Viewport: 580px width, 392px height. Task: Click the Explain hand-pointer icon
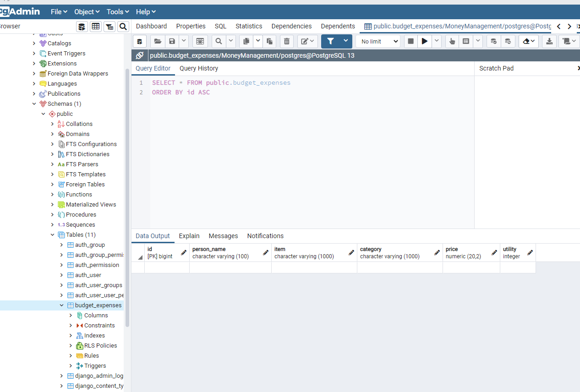coord(452,41)
